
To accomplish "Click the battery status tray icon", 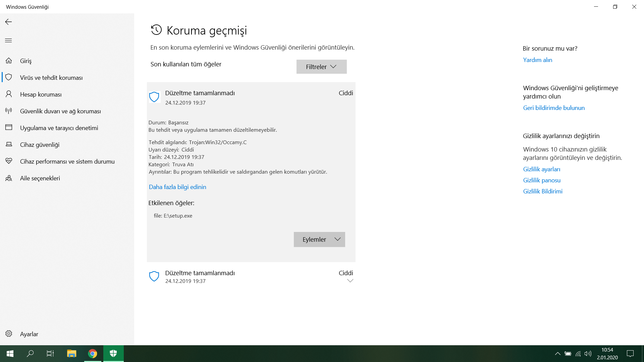I will click(x=568, y=354).
